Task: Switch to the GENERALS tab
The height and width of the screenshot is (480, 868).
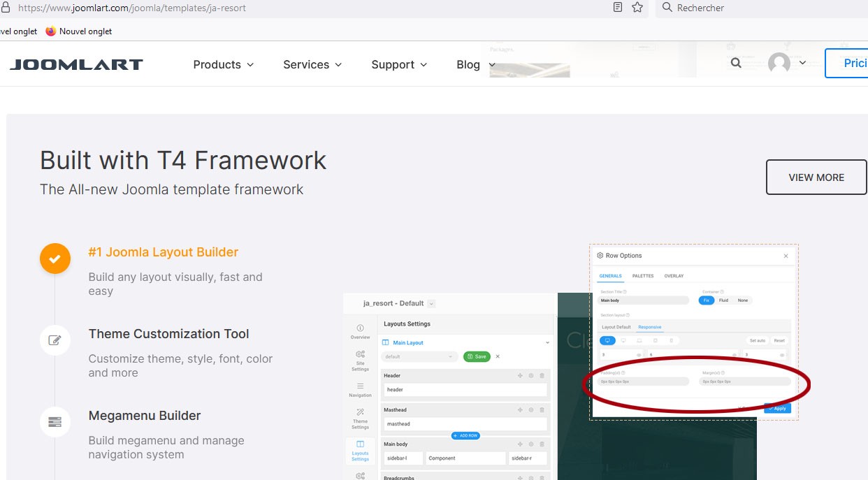Action: [610, 276]
